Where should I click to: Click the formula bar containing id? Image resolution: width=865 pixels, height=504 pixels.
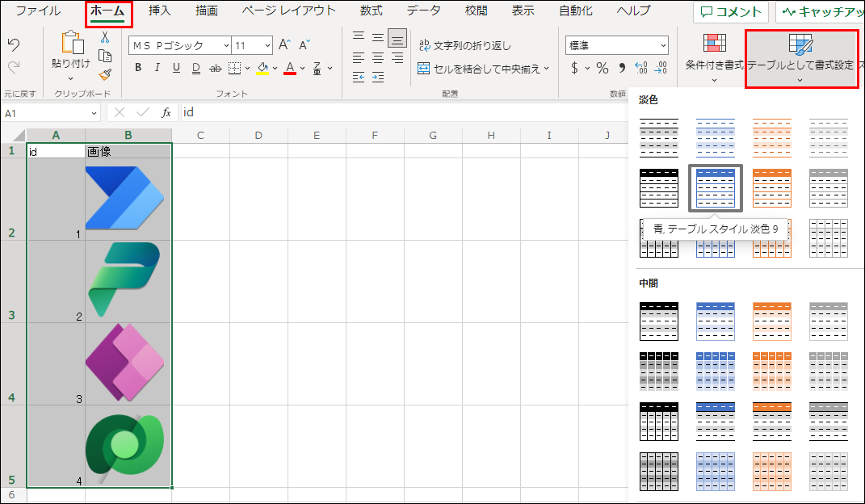pos(403,112)
